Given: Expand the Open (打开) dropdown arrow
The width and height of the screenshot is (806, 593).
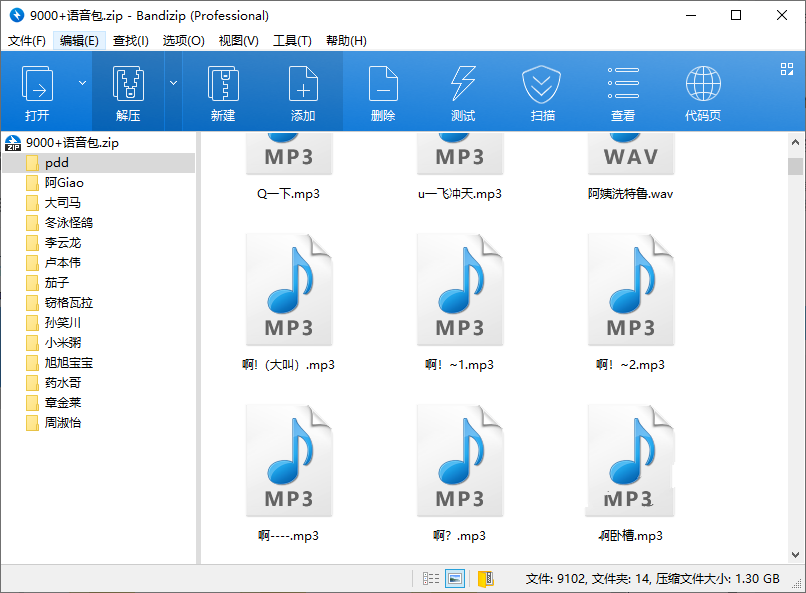Looking at the screenshot, I should (x=82, y=83).
